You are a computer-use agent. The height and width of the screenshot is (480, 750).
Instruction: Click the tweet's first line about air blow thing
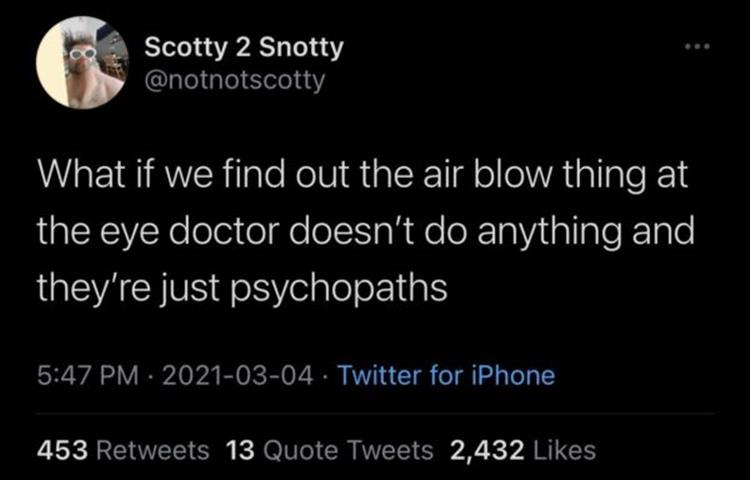[x=363, y=174]
